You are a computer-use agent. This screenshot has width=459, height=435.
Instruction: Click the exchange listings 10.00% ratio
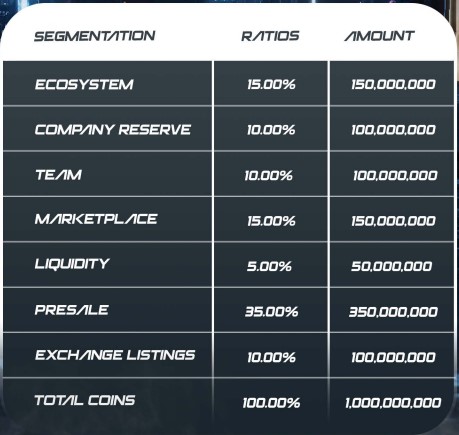pyautogui.click(x=271, y=358)
